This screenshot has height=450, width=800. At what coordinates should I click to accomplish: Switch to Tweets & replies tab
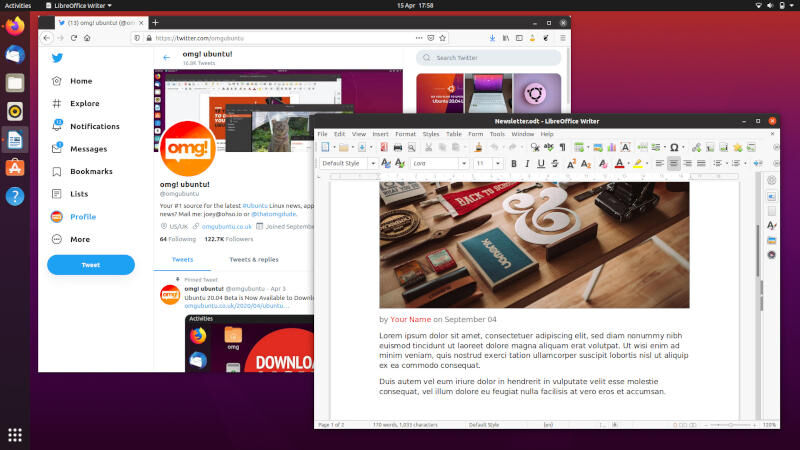[x=254, y=259]
